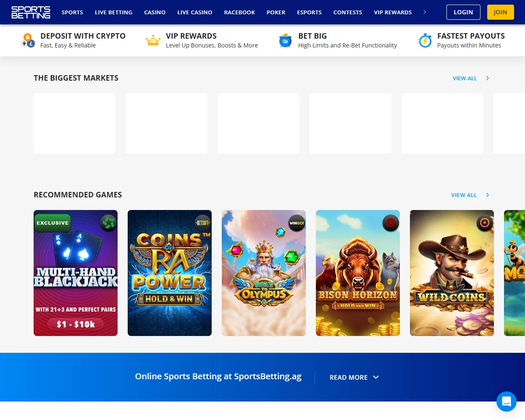This screenshot has height=420, width=525.
Task: Click the Wingo provider badge on Way to Olympus
Action: tap(297, 223)
